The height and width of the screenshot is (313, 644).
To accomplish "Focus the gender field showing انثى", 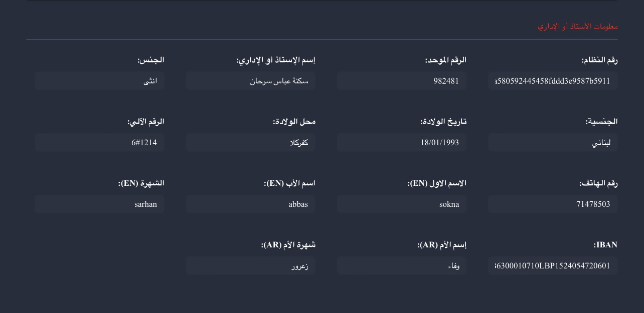I will 99,81.
